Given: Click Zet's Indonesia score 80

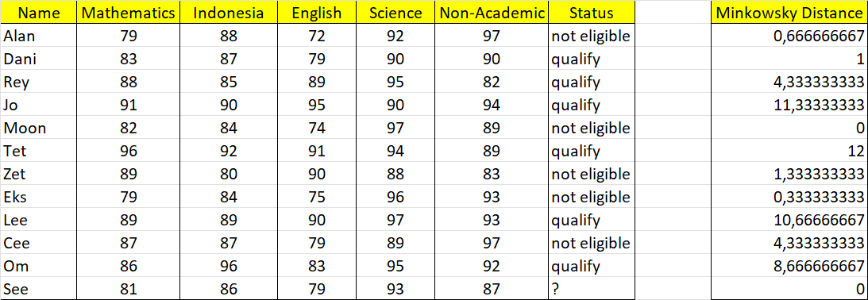Looking at the screenshot, I should click(228, 175).
